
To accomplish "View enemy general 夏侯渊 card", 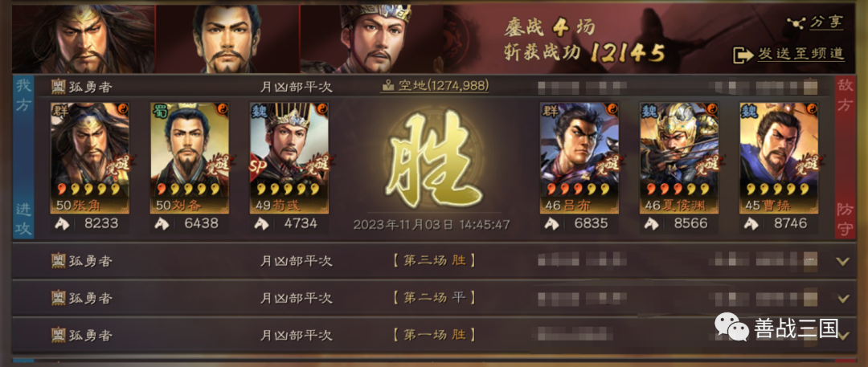I will 679,157.
